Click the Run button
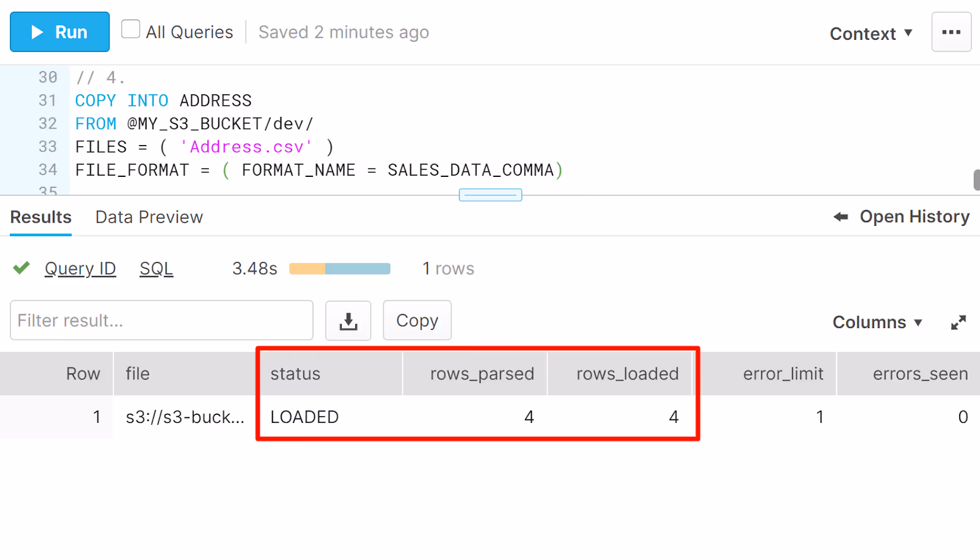Image resolution: width=980 pixels, height=560 pixels. (x=59, y=31)
